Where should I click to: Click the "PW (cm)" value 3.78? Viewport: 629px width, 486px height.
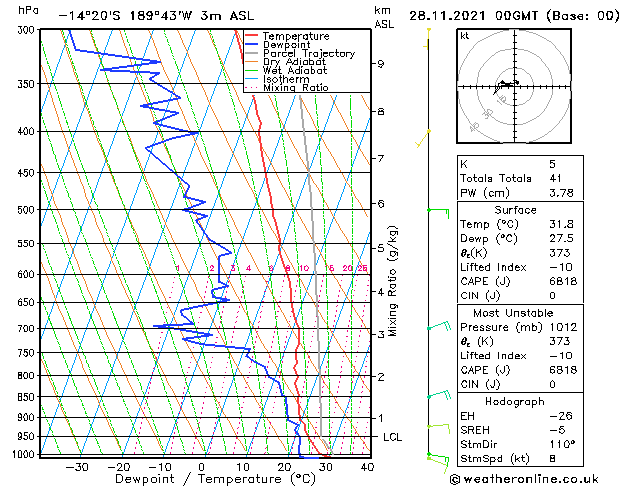(561, 193)
